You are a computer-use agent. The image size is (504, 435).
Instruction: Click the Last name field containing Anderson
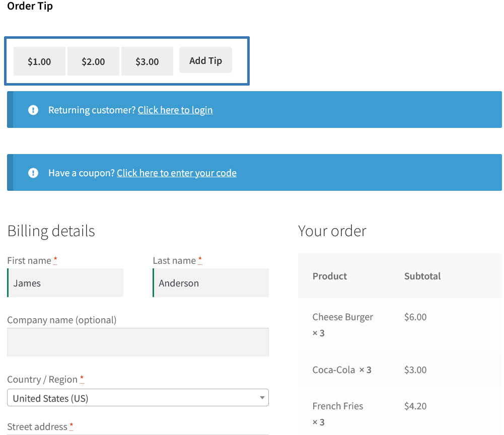210,283
